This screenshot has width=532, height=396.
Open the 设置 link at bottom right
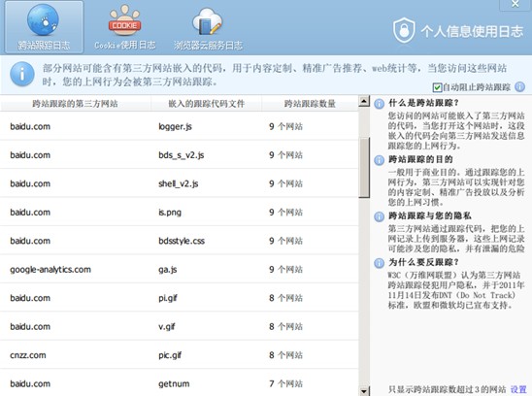pos(518,389)
